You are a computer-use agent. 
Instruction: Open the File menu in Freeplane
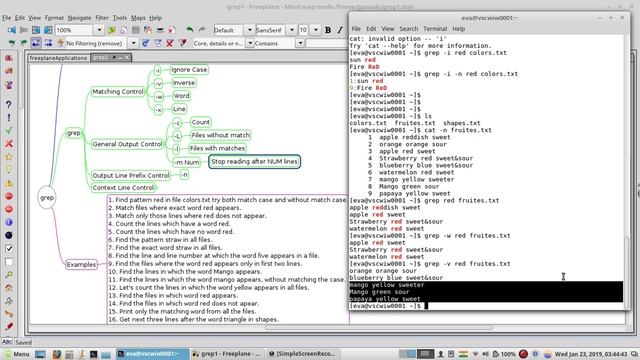click(x=7, y=18)
